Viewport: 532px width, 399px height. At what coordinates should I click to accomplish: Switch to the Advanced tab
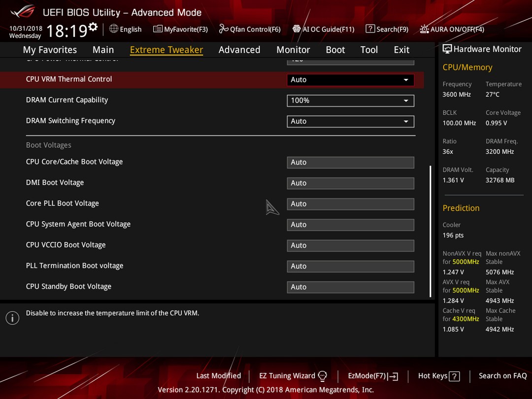pyautogui.click(x=239, y=50)
